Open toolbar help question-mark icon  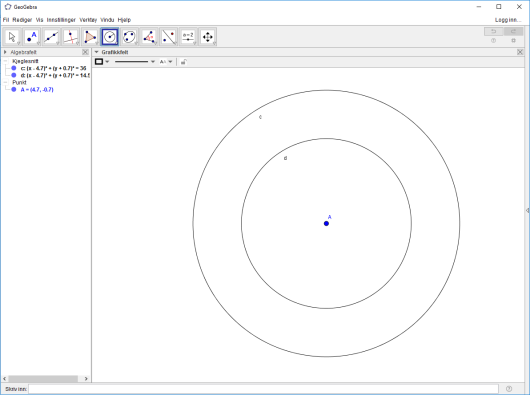493,41
